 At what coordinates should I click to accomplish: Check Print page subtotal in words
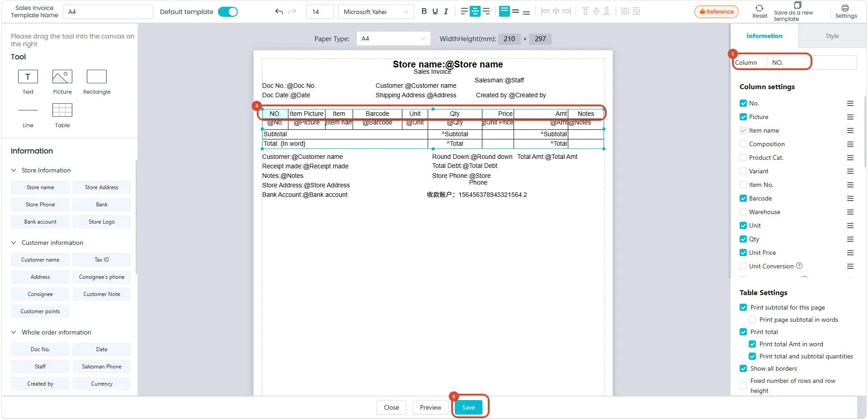pos(752,320)
